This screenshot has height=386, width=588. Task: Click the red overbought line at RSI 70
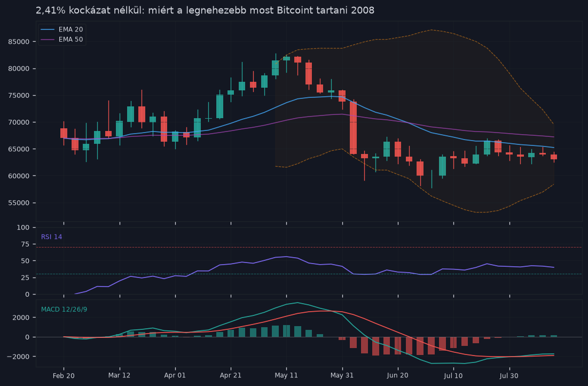point(309,248)
